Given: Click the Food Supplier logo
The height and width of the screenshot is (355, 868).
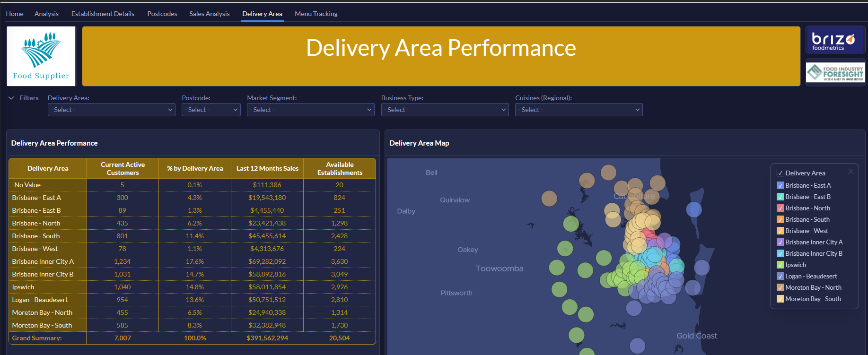Looking at the screenshot, I should click(x=41, y=56).
